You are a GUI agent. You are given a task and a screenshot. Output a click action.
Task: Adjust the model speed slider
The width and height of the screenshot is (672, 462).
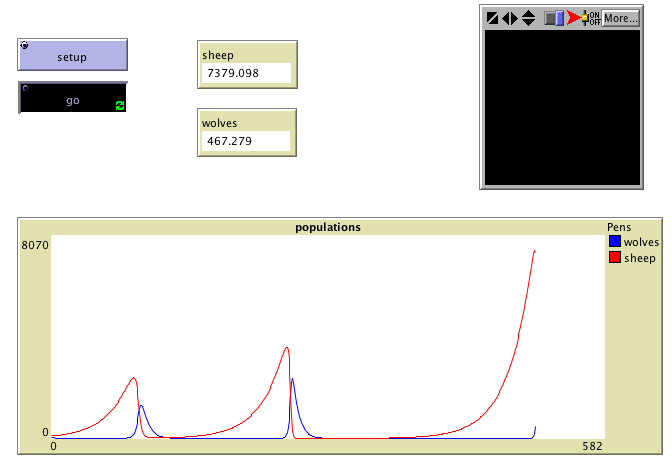tap(553, 18)
